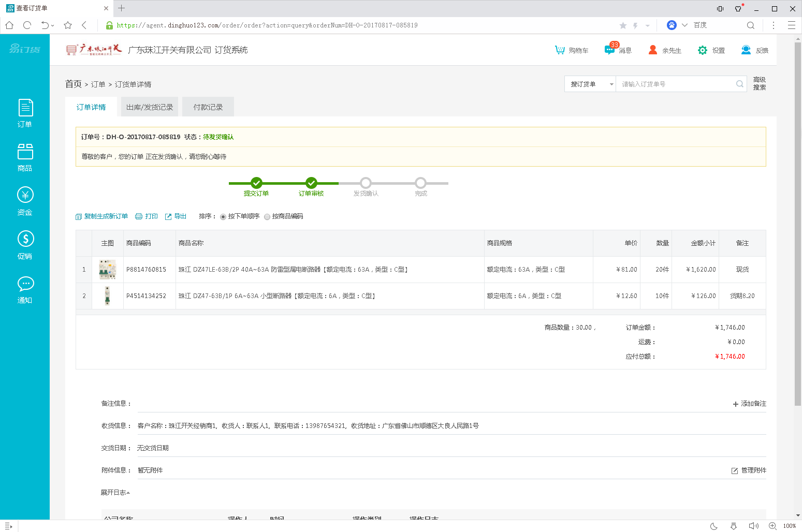
Task: Switch to 付款记录 tab
Action: (x=208, y=107)
